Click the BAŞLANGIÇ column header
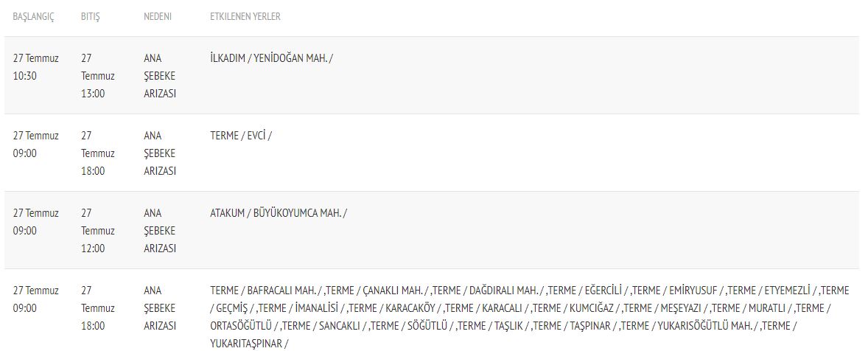 (x=33, y=17)
